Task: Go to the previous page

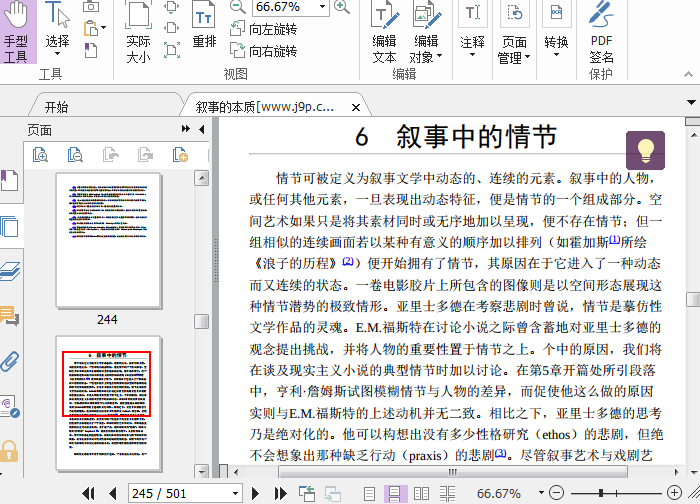Action: [x=112, y=493]
